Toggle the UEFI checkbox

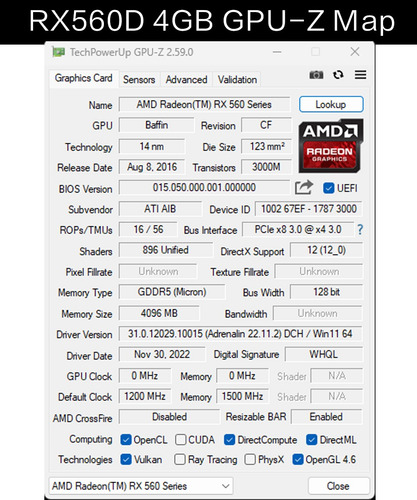pyautogui.click(x=328, y=188)
